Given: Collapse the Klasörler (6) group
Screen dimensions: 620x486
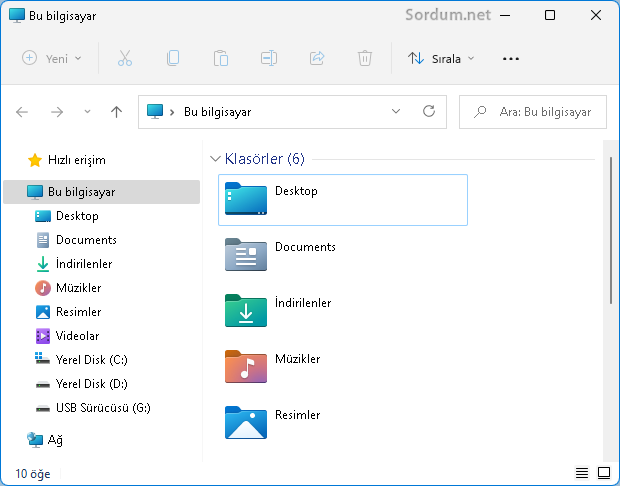Looking at the screenshot, I should tap(215, 159).
